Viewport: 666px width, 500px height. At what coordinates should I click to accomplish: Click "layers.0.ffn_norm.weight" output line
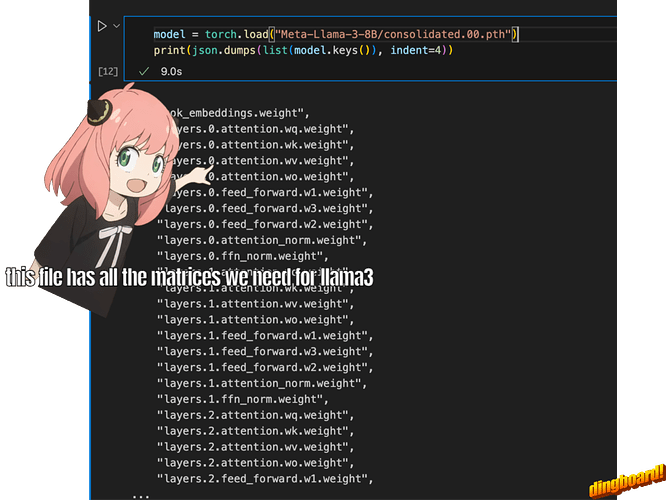pyautogui.click(x=243, y=256)
